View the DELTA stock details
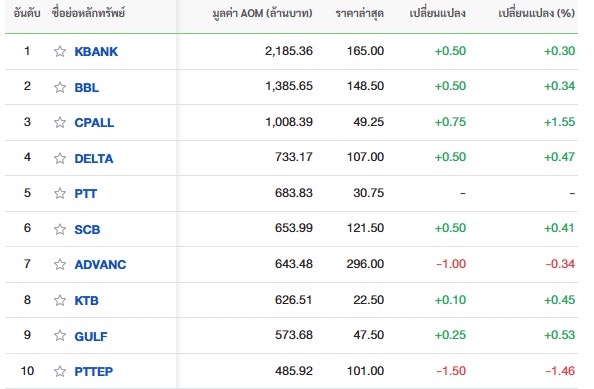This screenshot has width=594, height=389. [94, 158]
